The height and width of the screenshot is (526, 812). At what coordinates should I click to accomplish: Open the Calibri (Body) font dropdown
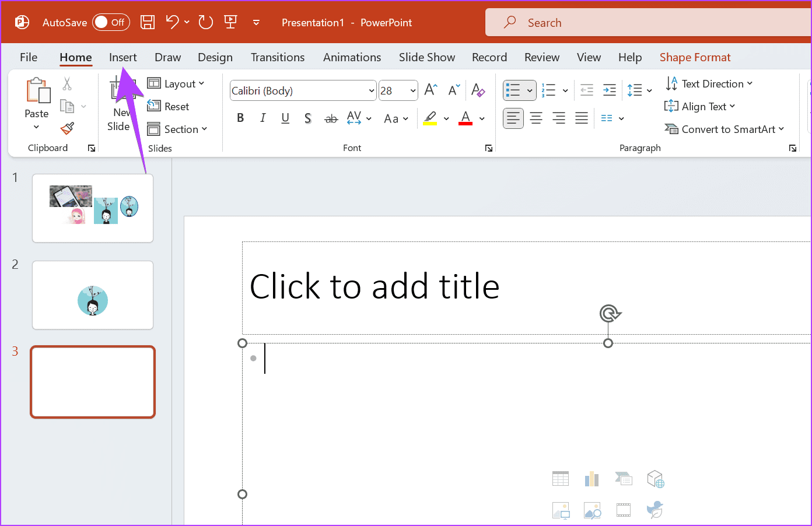(371, 91)
